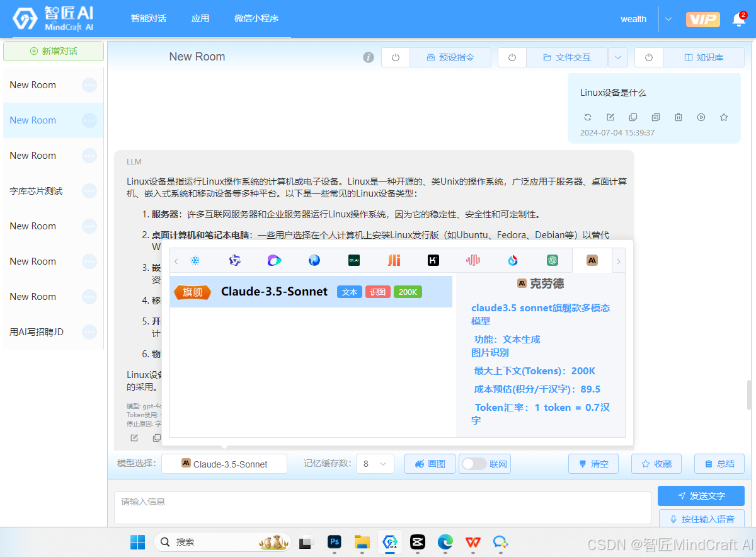Screen dimensions: 756x557
Task: Select the Anthropic A\ provider tab
Action: [592, 260]
